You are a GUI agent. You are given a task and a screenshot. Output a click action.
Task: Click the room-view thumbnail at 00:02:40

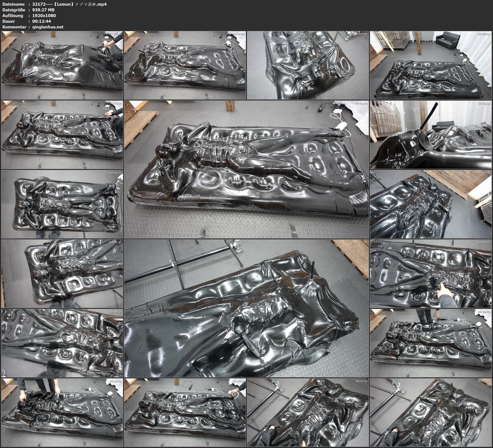click(431, 65)
